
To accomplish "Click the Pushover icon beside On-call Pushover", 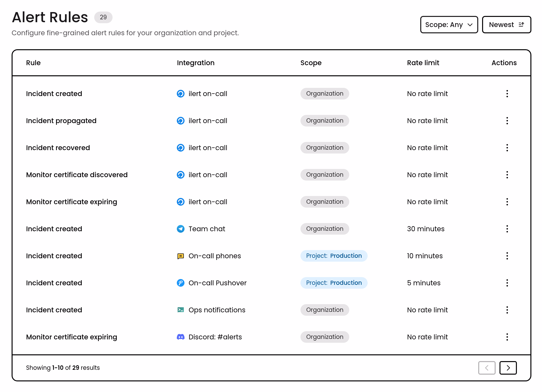I will tap(181, 283).
